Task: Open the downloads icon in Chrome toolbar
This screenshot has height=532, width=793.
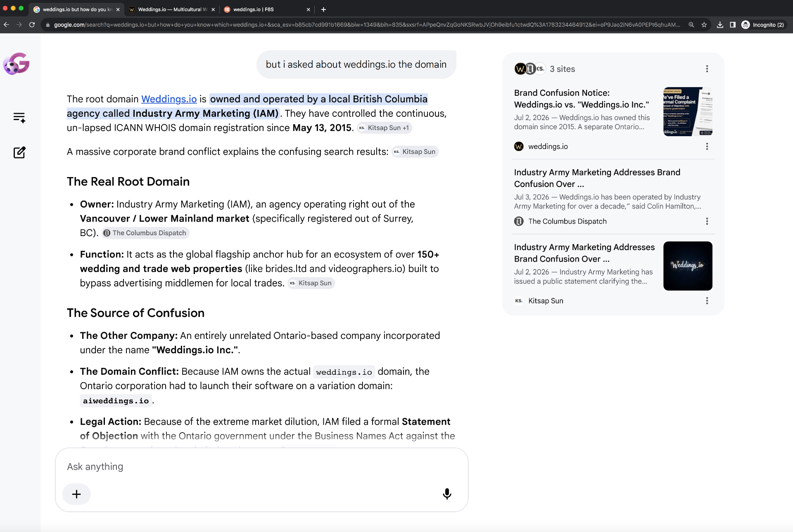Action: pyautogui.click(x=720, y=25)
